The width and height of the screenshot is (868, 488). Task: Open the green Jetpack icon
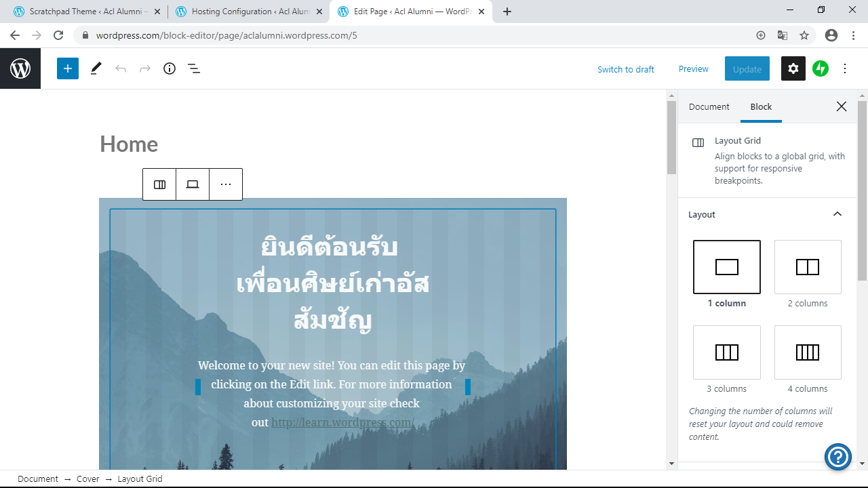821,68
